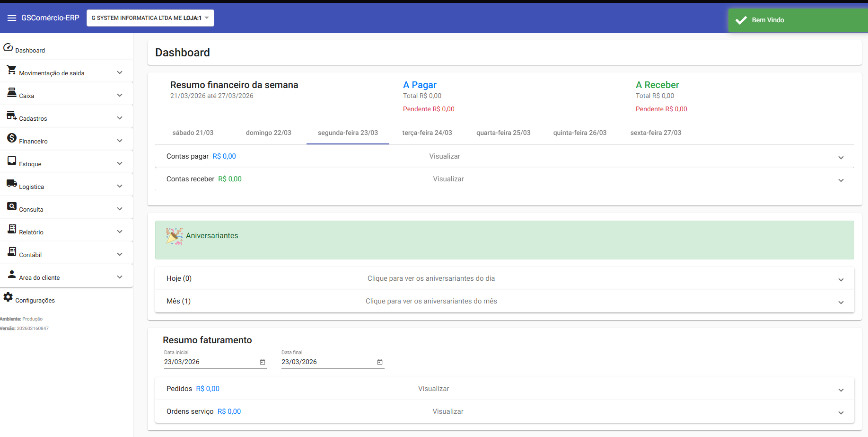Viewport: 868px width, 437px height.
Task: Expand the Contas receber panel arrow
Action: (x=841, y=180)
